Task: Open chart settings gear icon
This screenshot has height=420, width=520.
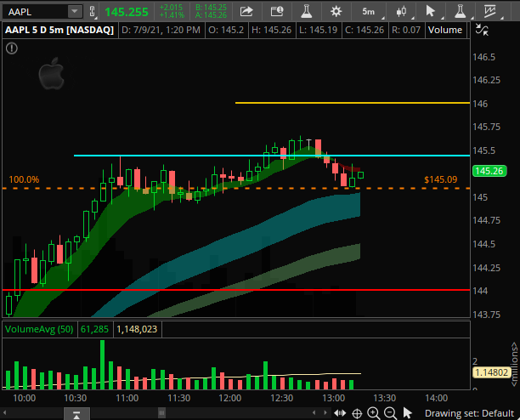Action: [x=336, y=12]
